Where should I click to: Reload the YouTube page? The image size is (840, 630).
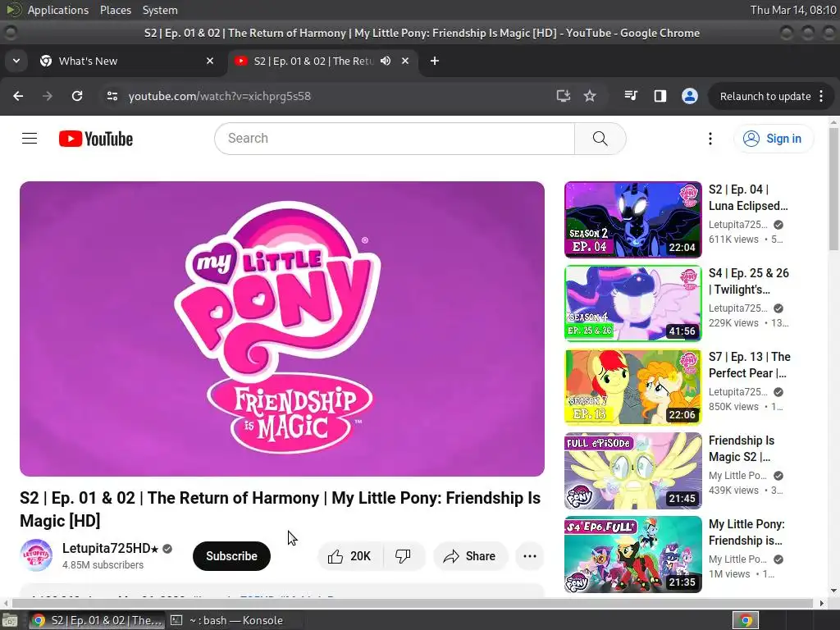(77, 96)
